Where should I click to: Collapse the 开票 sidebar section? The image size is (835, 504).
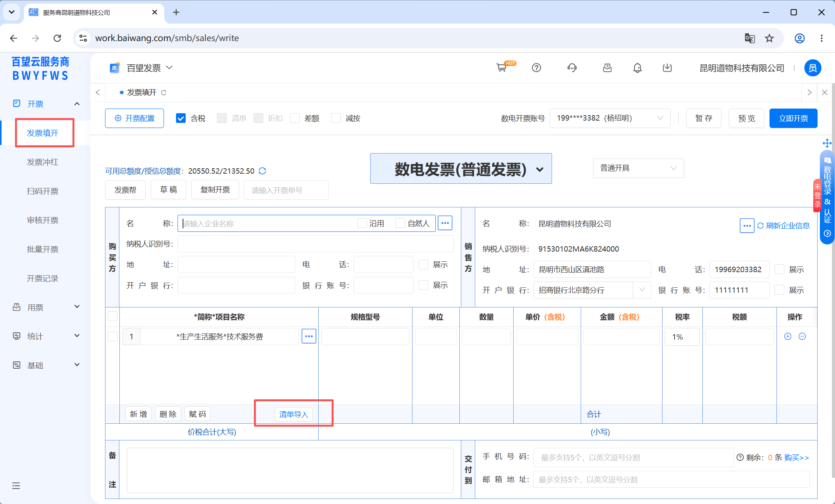[77, 104]
